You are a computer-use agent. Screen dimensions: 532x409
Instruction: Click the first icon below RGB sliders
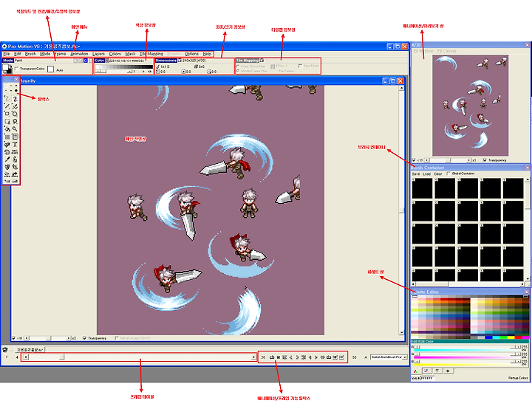click(416, 371)
